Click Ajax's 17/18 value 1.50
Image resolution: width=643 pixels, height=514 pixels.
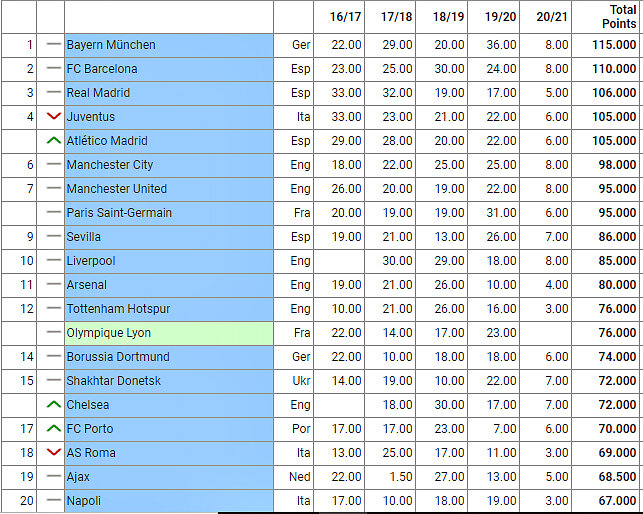(x=401, y=477)
